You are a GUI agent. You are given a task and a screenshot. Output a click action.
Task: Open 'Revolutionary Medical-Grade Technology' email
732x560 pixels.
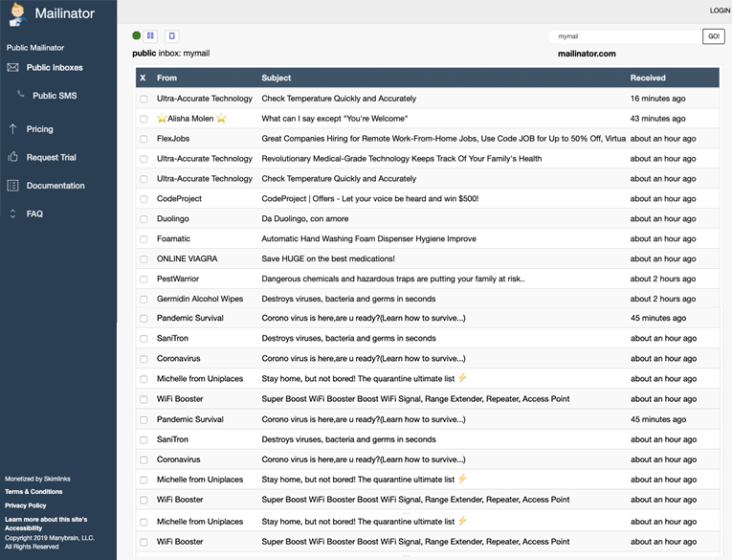(x=402, y=159)
